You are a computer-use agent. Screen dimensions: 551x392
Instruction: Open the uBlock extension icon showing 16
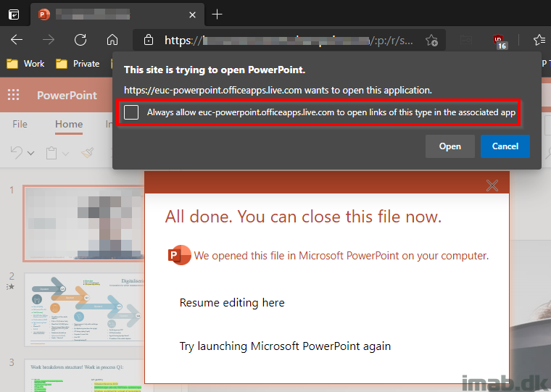point(500,41)
